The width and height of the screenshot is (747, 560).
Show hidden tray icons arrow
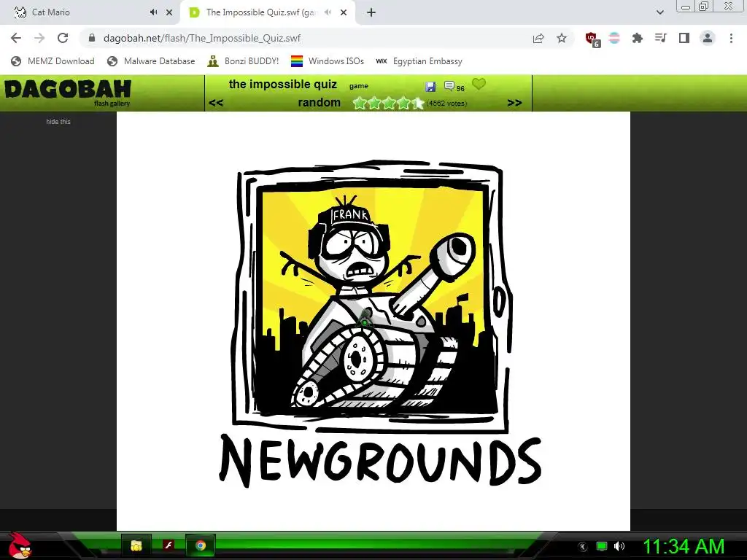583,547
